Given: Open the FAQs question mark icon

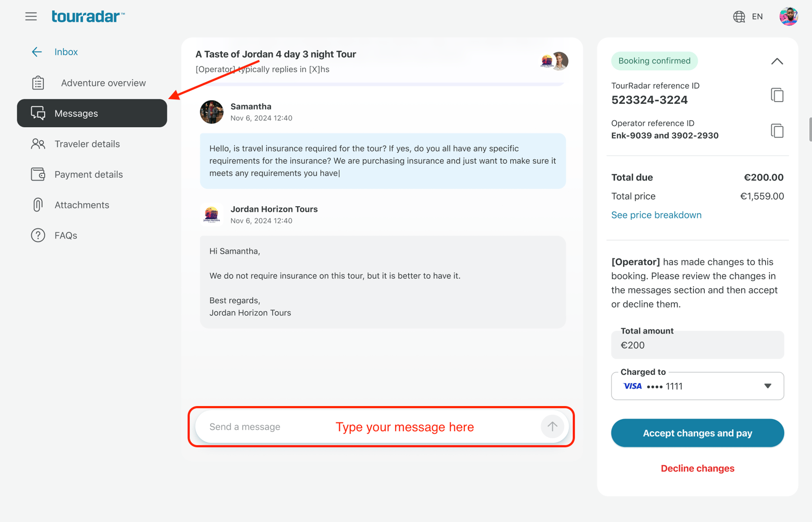Looking at the screenshot, I should [x=38, y=235].
